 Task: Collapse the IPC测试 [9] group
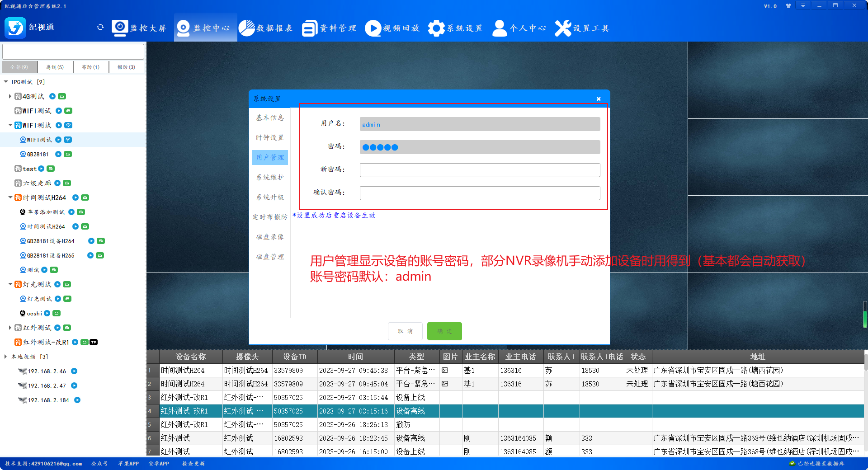coord(6,82)
